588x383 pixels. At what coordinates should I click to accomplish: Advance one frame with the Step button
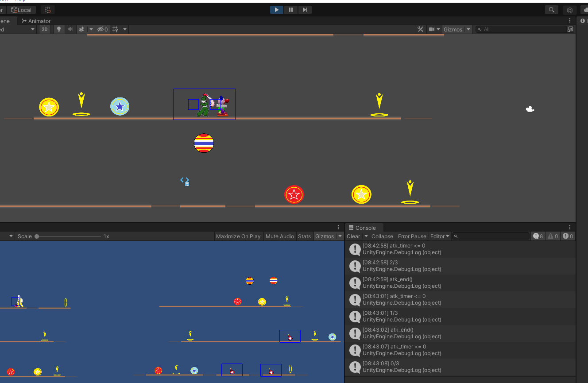pos(305,10)
